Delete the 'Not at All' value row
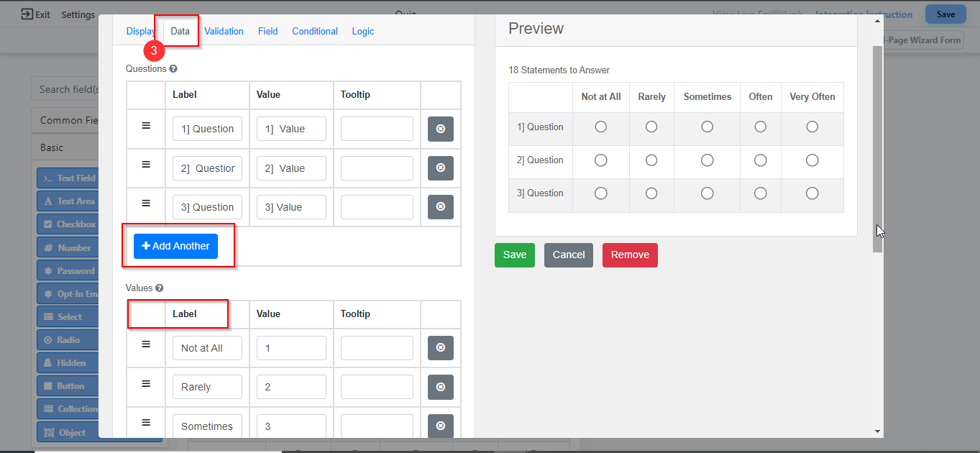The image size is (980, 453). pyautogui.click(x=440, y=348)
